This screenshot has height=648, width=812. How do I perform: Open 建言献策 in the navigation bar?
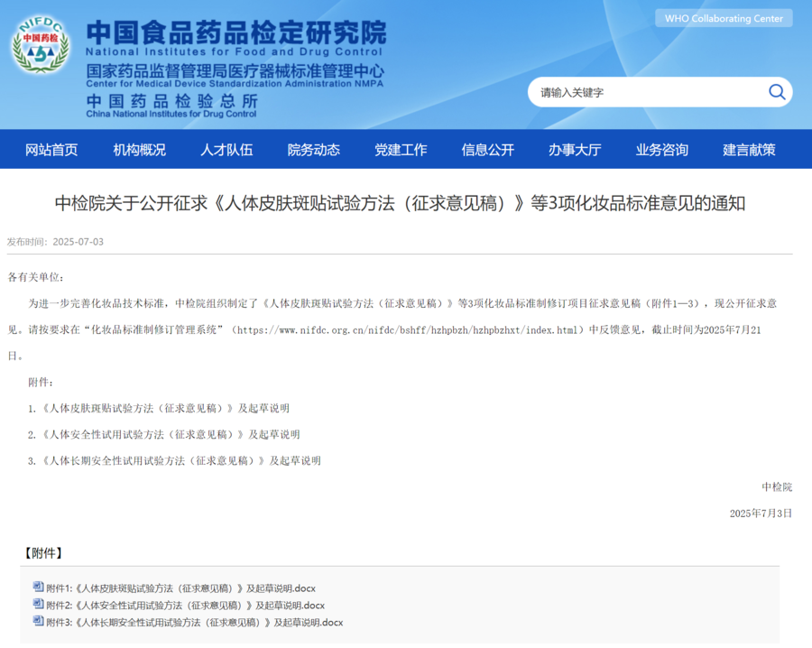click(x=749, y=150)
